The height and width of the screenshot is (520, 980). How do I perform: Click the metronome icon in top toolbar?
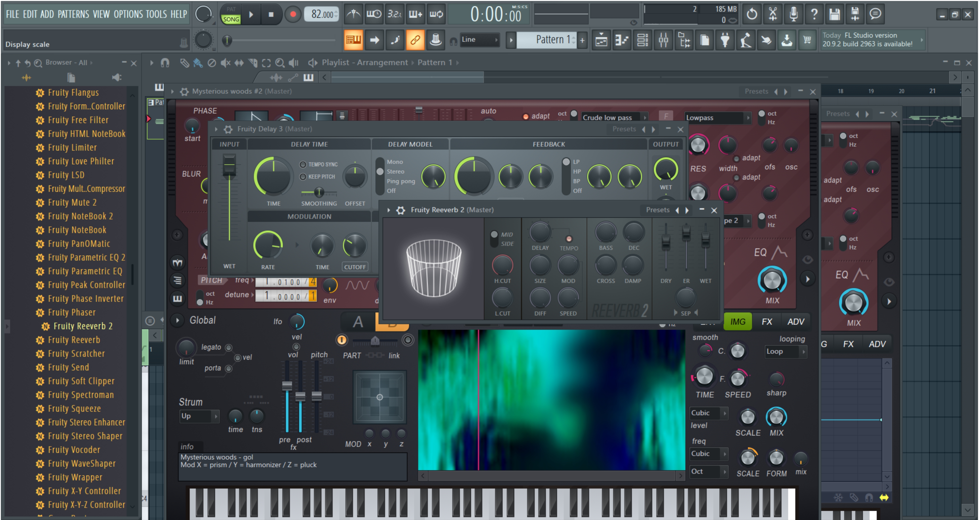click(x=353, y=14)
